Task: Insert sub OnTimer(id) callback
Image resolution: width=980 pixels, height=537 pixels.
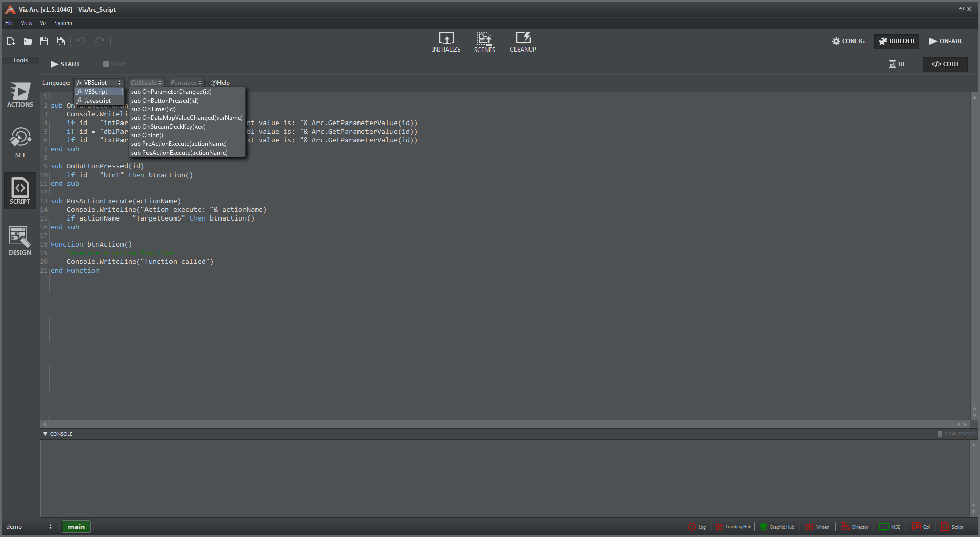Action: [187, 109]
